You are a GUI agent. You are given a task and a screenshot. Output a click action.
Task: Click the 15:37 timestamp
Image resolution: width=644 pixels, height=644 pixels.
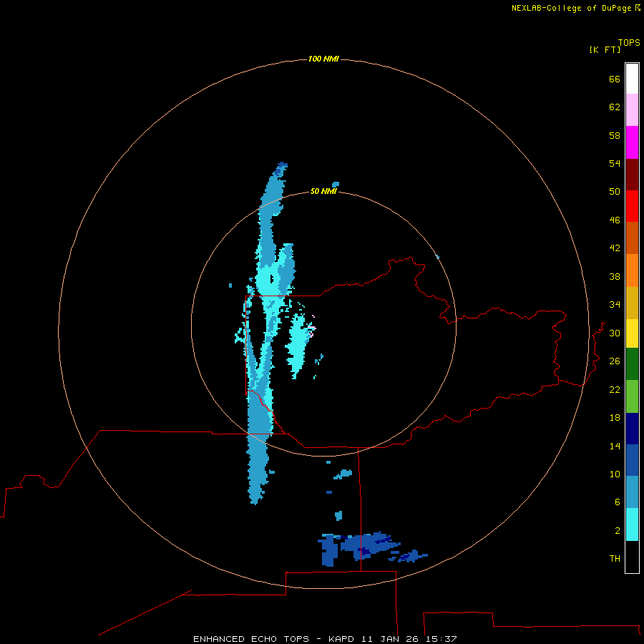point(441,639)
